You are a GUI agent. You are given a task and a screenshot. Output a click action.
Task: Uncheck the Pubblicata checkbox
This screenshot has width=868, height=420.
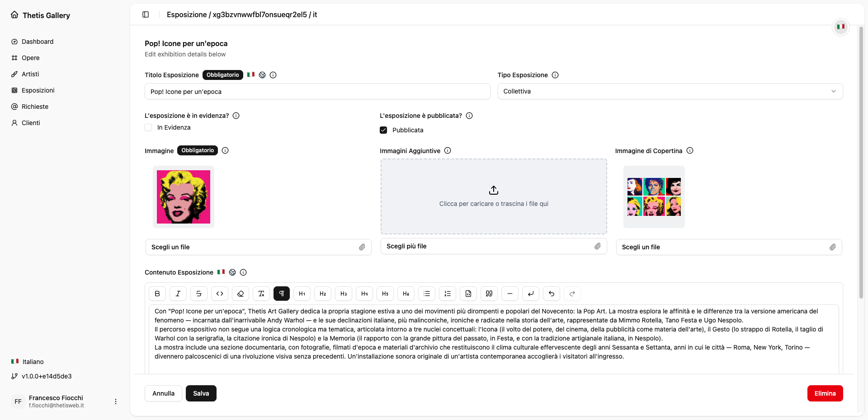tap(383, 130)
